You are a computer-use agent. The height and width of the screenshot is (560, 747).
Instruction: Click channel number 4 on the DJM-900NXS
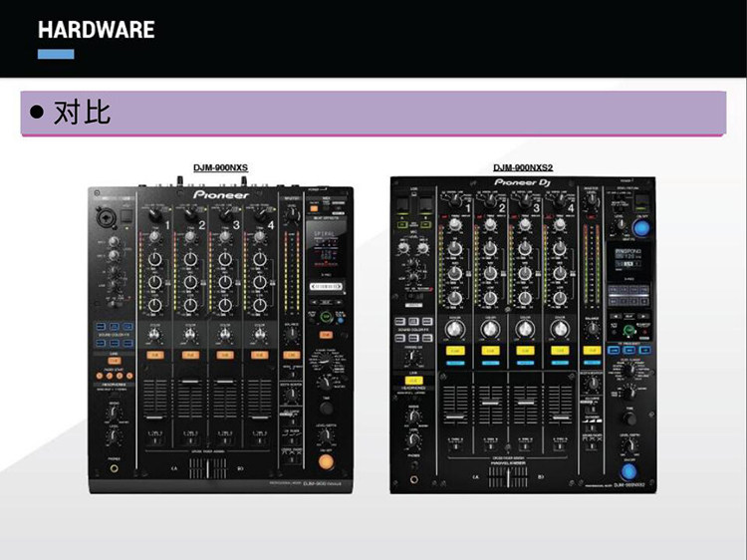(271, 225)
